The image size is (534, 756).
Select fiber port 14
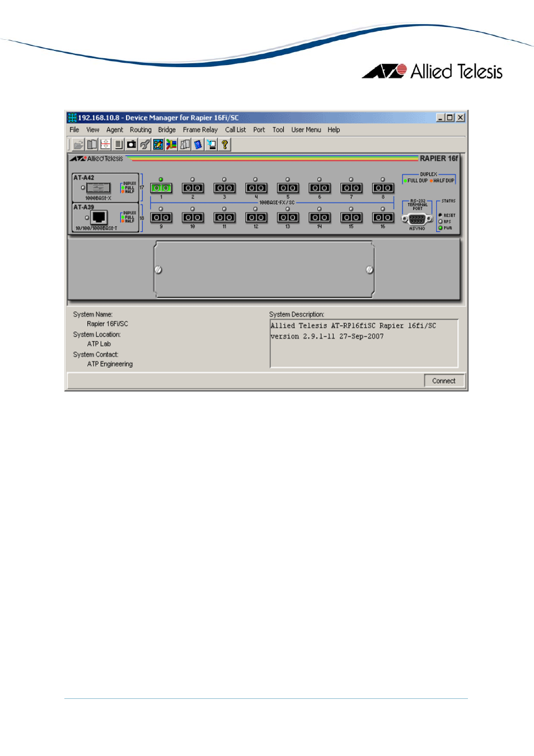click(320, 217)
